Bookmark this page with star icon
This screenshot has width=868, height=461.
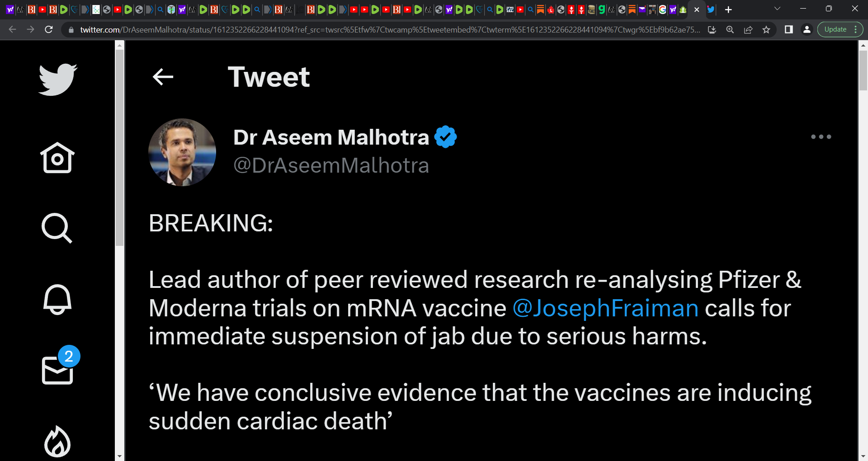(766, 30)
